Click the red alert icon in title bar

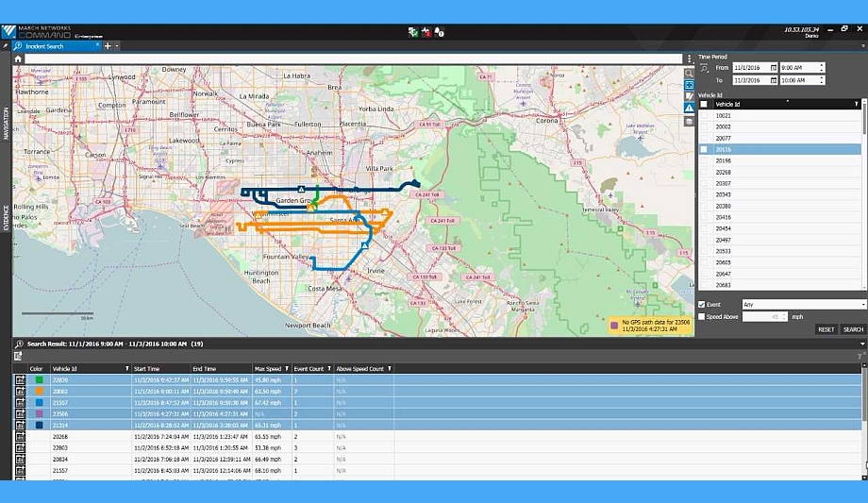coord(426,32)
